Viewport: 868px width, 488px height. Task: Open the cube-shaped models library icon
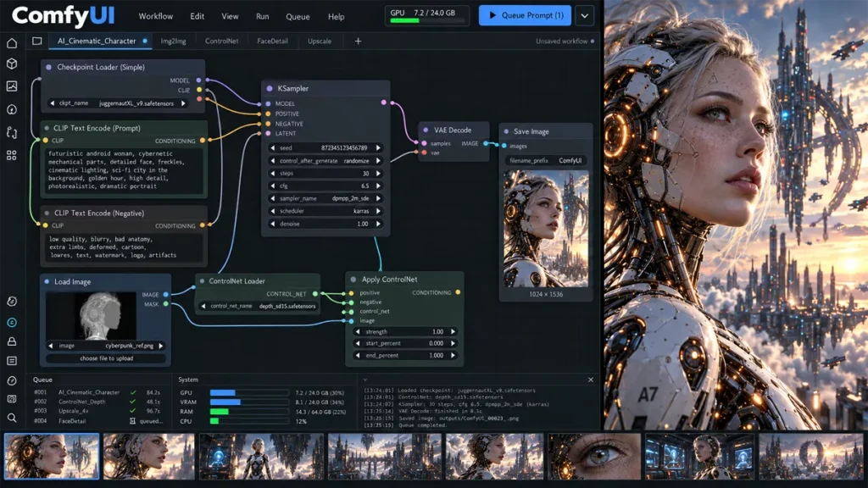click(12, 64)
